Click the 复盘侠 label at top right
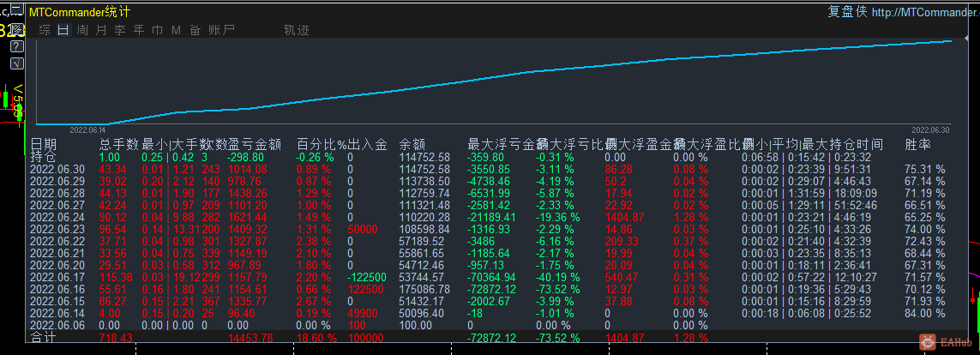Viewport: 980px width, 355px height. (x=847, y=12)
